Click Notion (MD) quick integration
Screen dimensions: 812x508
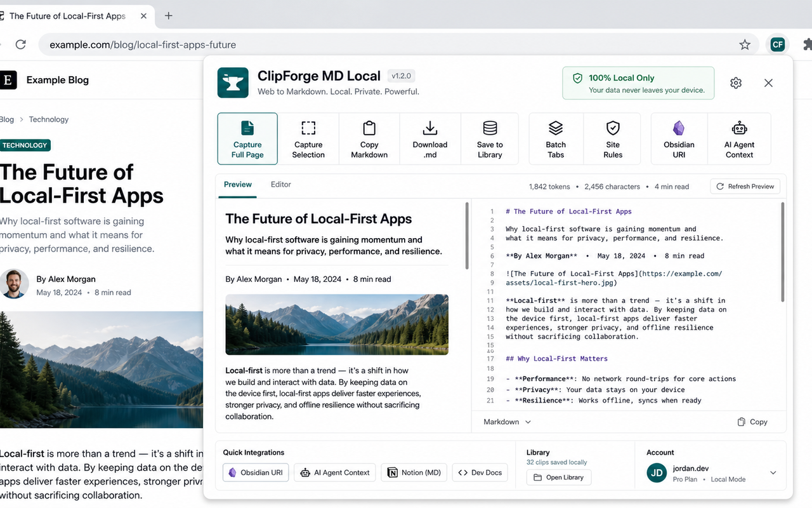414,472
